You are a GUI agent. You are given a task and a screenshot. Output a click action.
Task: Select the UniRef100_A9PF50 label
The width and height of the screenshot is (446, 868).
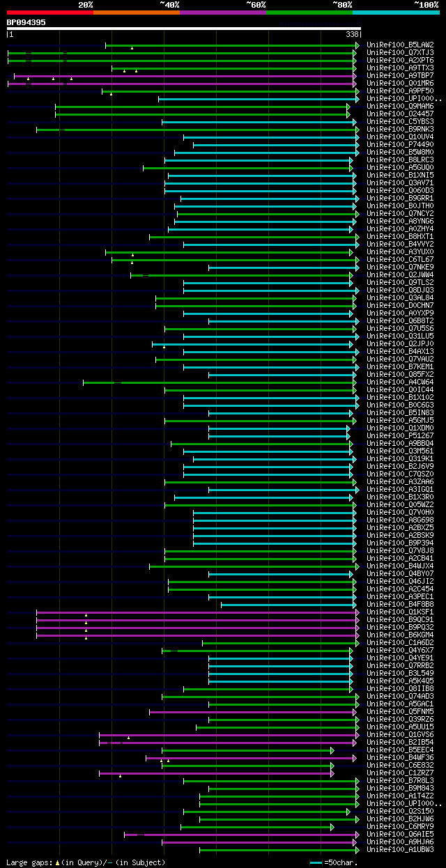[x=400, y=91]
